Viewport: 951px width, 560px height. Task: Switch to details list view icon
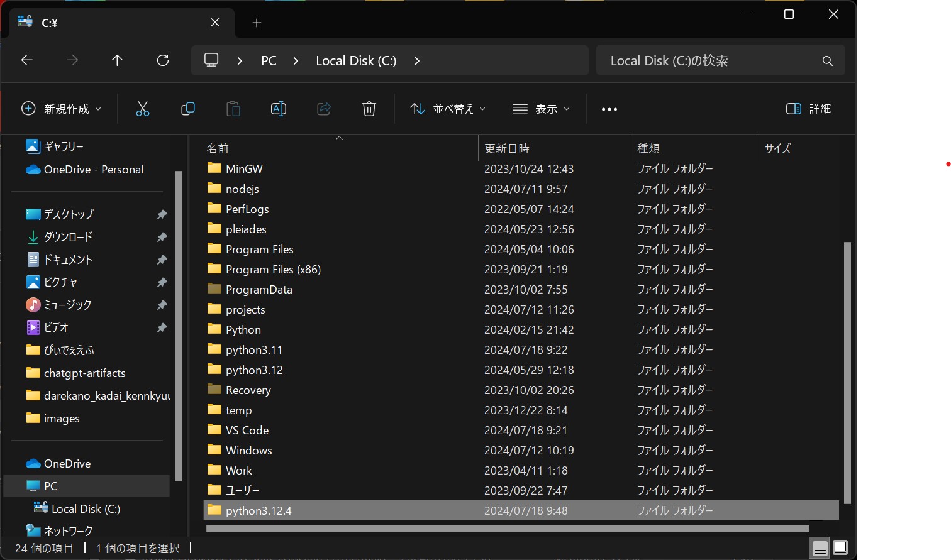pos(820,549)
